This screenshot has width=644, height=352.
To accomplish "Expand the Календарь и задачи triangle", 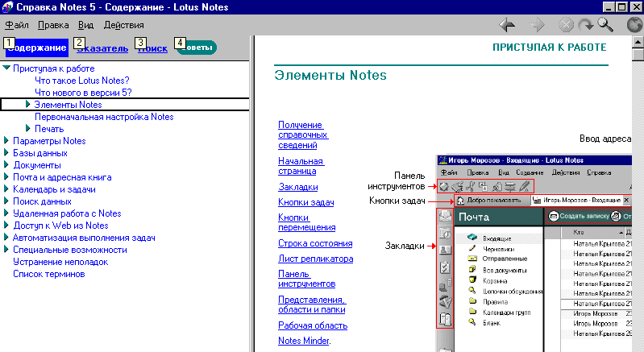I will [x=6, y=188].
